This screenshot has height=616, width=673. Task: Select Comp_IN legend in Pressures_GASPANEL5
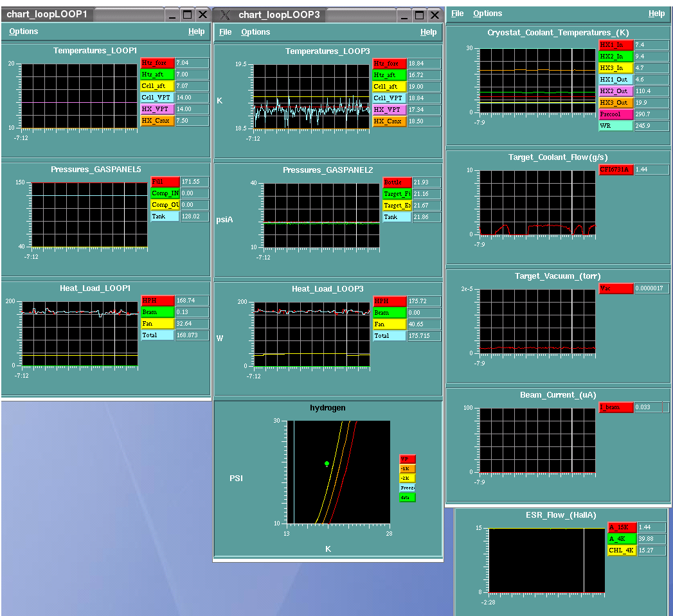pyautogui.click(x=165, y=193)
